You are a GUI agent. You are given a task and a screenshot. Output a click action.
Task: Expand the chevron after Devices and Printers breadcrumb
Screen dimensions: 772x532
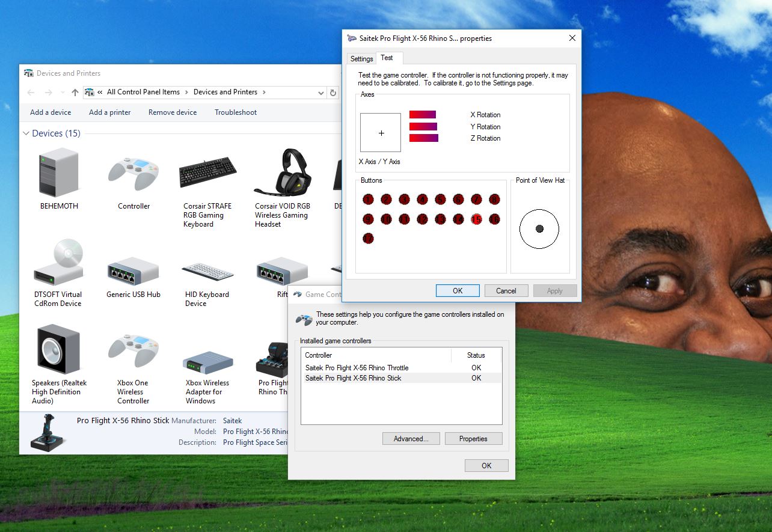click(263, 93)
